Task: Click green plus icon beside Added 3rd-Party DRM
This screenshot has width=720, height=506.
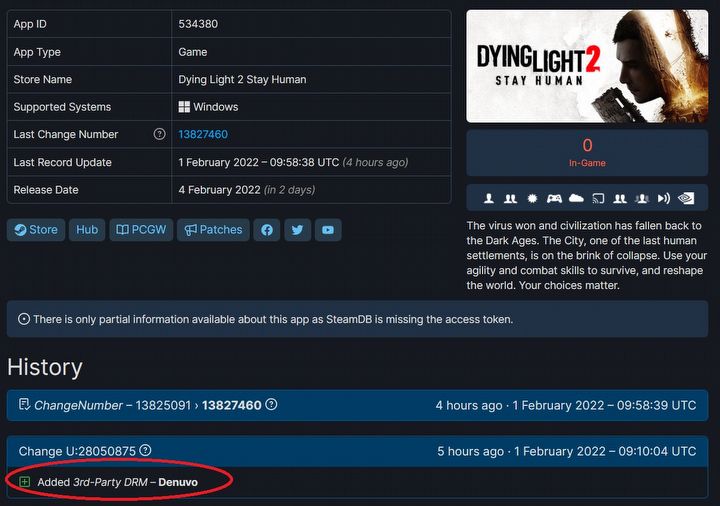Action: [x=25, y=482]
